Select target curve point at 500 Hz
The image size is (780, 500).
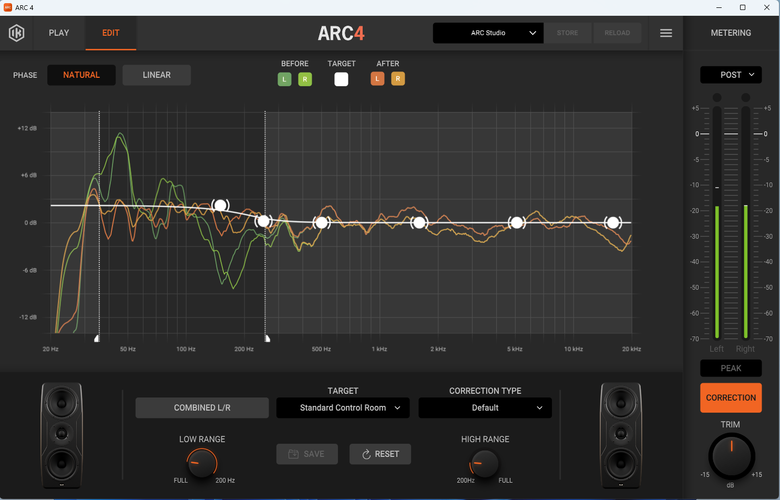pos(321,222)
